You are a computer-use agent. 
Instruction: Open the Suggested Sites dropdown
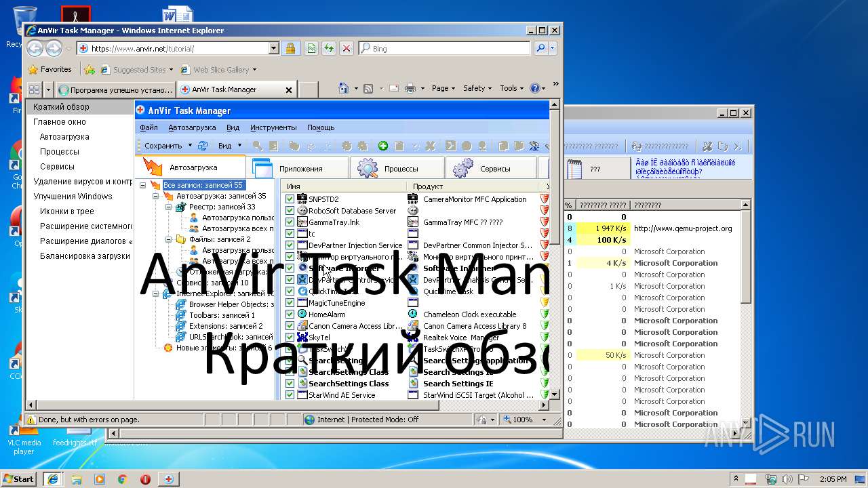pyautogui.click(x=171, y=70)
